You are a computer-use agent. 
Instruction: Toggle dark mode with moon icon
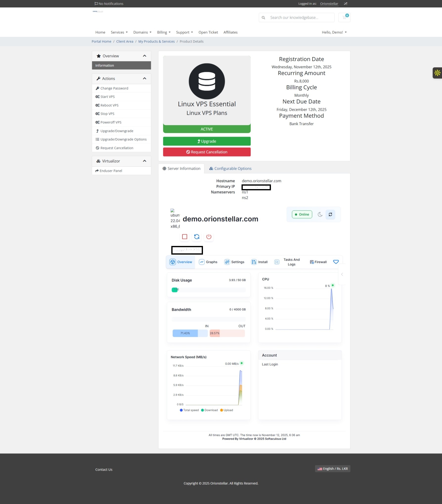320,214
